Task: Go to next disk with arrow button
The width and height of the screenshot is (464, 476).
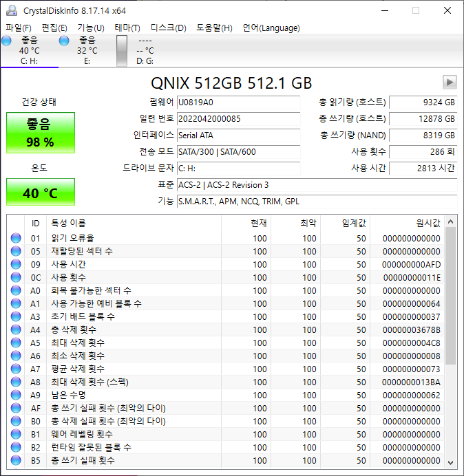Action: 450,82
